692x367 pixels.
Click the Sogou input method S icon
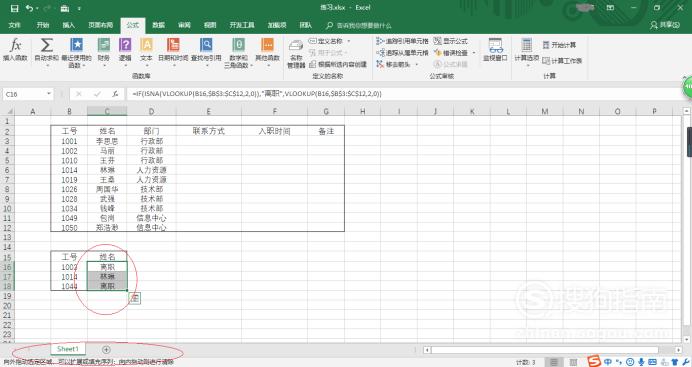point(594,362)
